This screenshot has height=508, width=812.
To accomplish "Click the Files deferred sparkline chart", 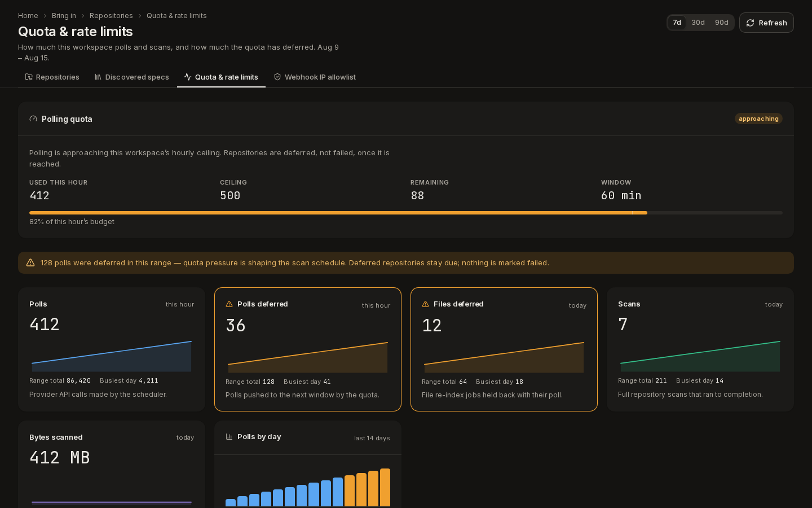I will coord(504,357).
